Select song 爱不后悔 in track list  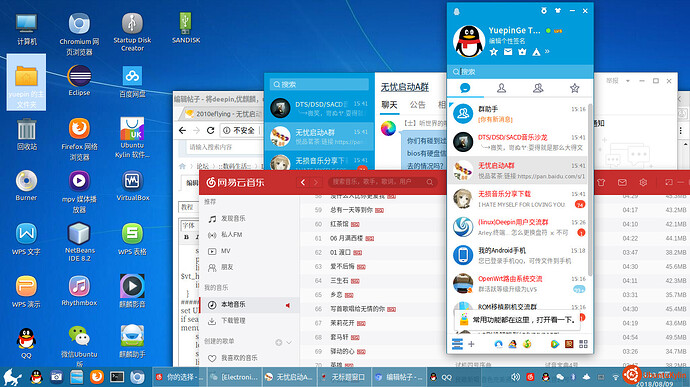[x=342, y=266]
